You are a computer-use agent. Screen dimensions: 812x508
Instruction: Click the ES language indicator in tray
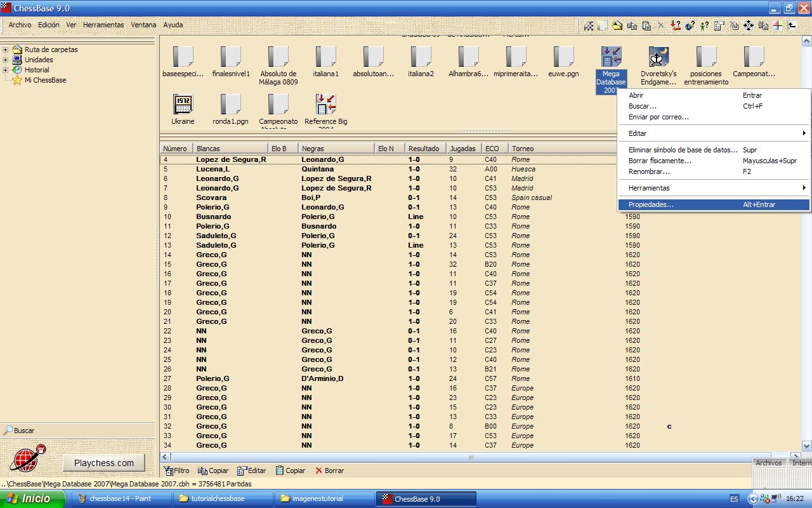[x=734, y=499]
